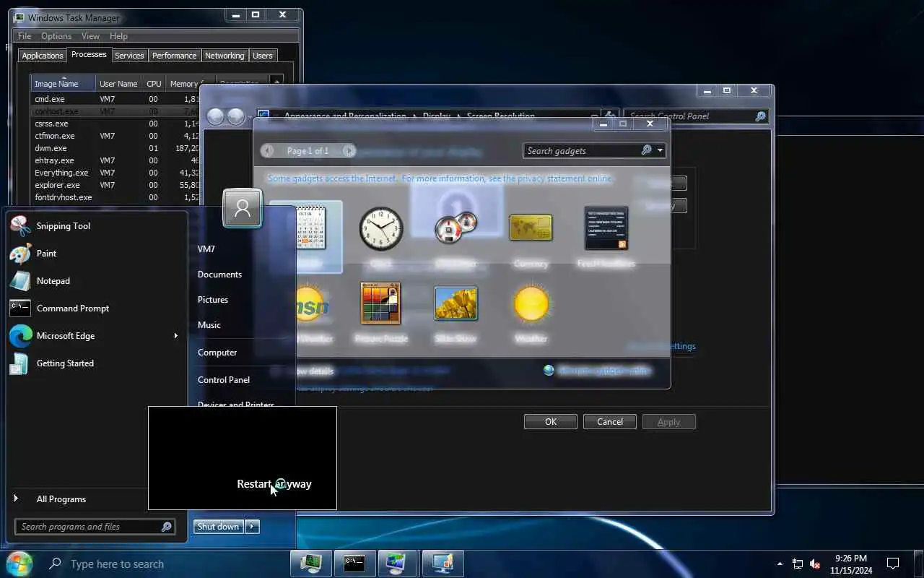Select the MSN Weather gadget

coord(312,312)
